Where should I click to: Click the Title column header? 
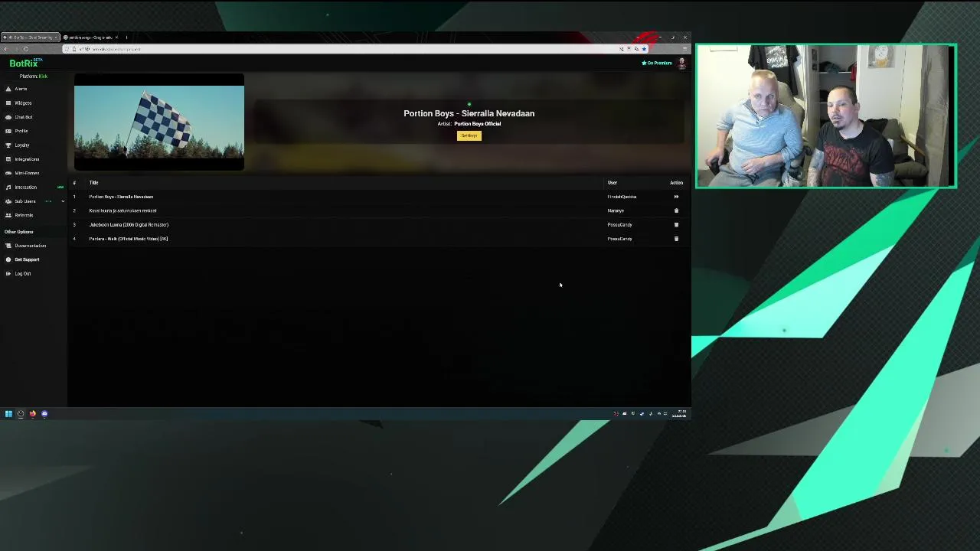(93, 183)
